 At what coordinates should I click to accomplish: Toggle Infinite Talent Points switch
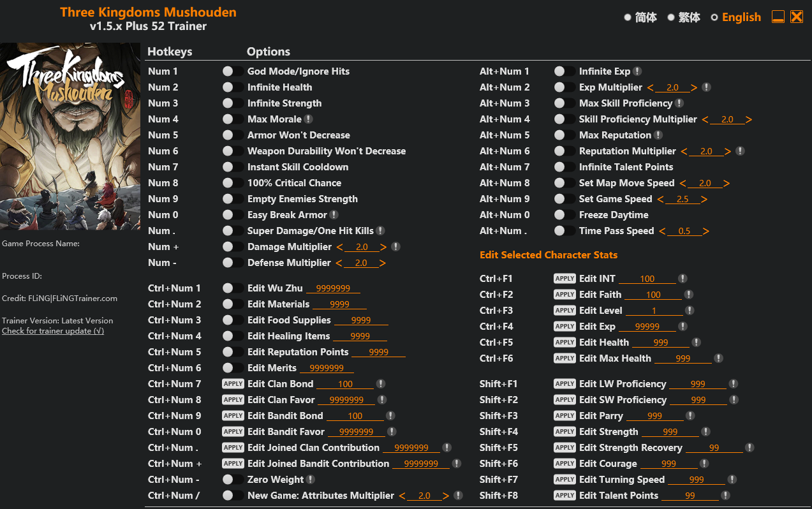pos(565,167)
